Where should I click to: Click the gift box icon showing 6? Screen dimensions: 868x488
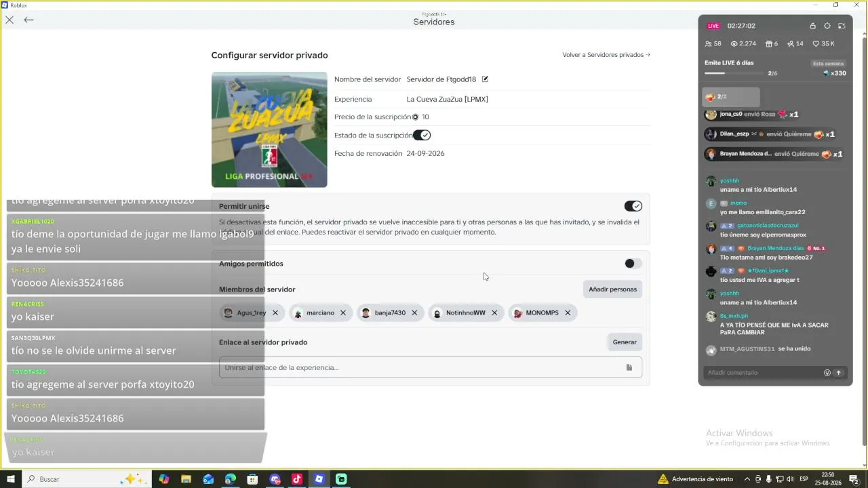[769, 44]
